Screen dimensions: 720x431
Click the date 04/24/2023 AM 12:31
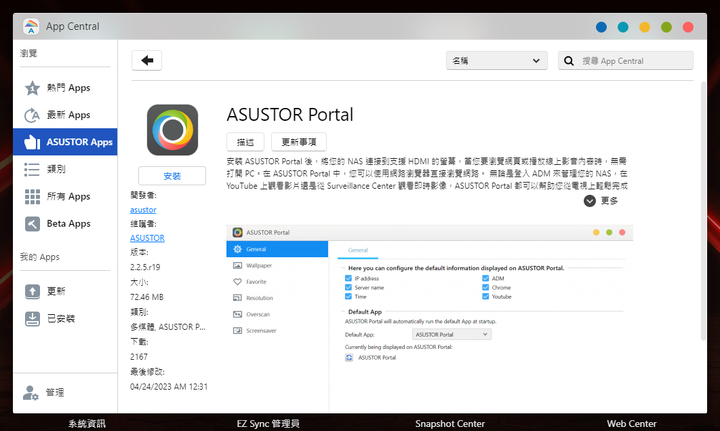coord(169,386)
